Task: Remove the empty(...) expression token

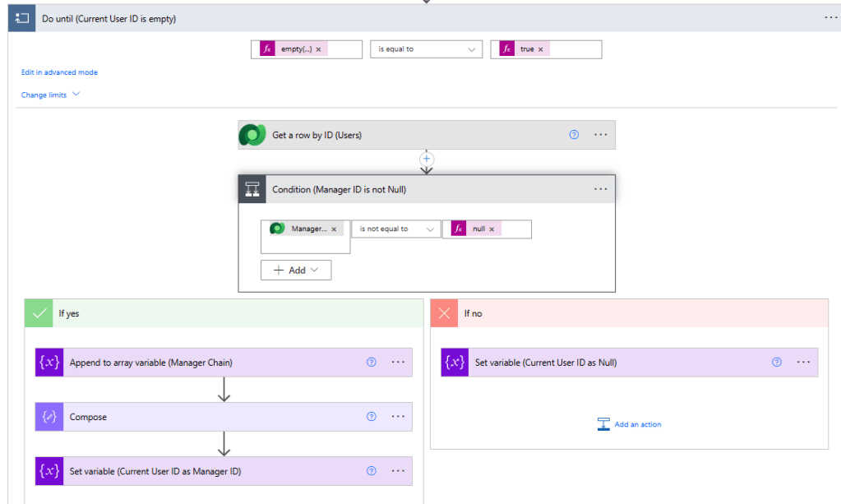Action: 318,49
